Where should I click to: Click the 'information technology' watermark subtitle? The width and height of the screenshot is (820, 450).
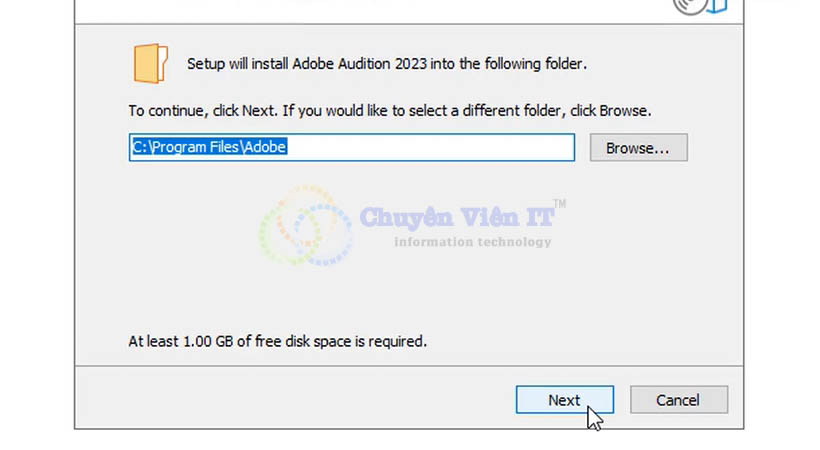click(x=473, y=242)
